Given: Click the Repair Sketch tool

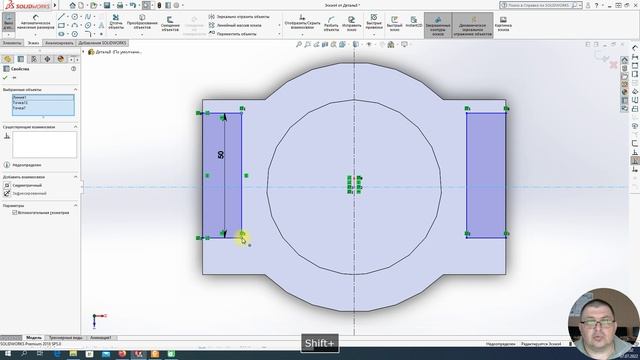Looking at the screenshot, I should [x=351, y=24].
